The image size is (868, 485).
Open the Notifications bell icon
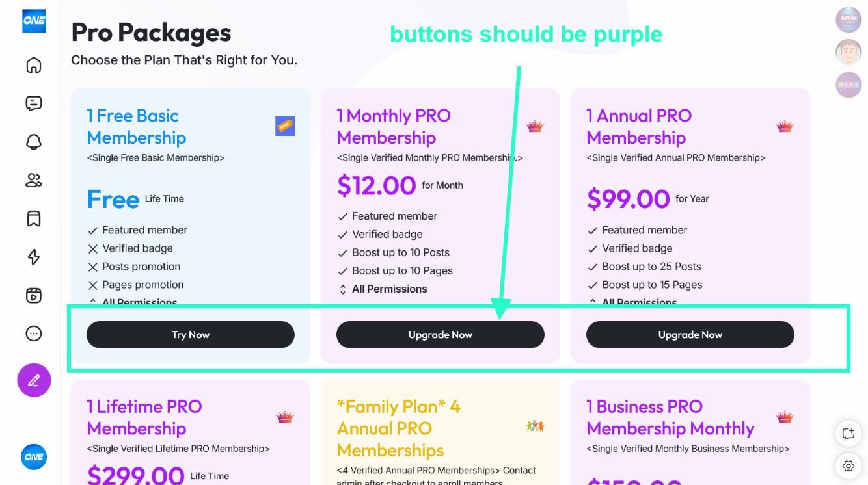tap(34, 142)
